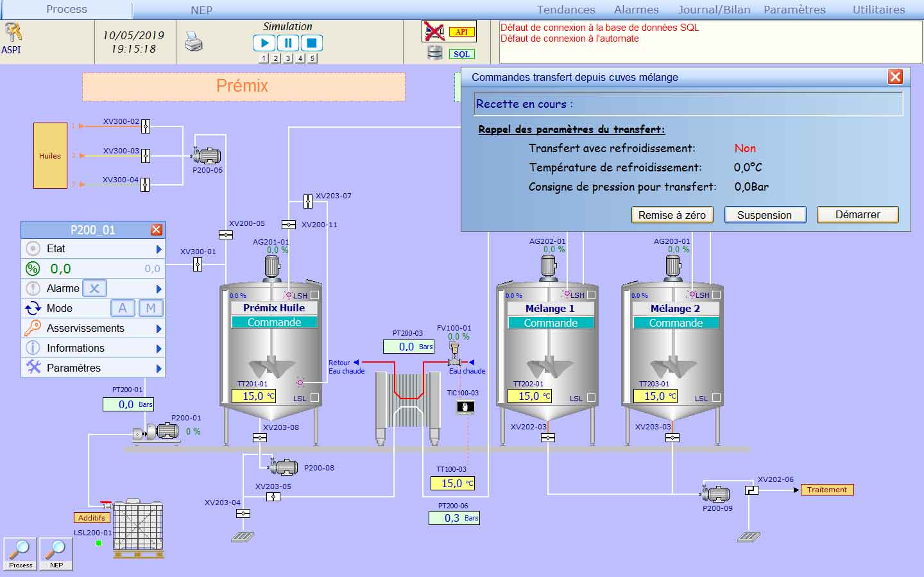Expand the Informations row arrow
The width and height of the screenshot is (924, 577).
(159, 349)
